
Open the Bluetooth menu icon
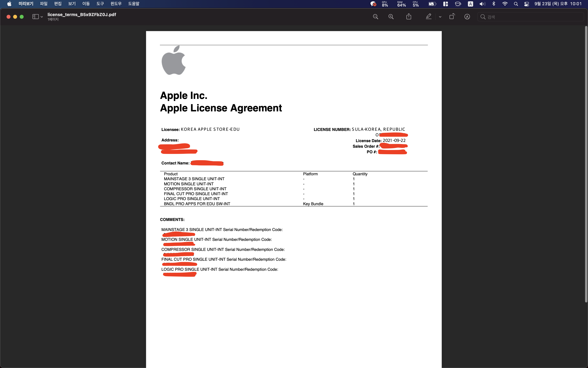click(494, 4)
